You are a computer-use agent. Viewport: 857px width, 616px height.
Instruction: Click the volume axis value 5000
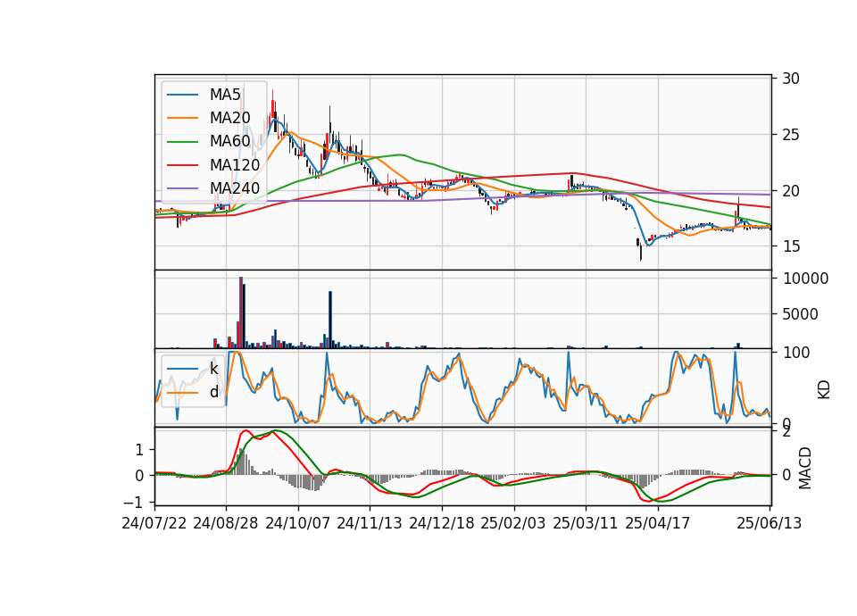click(x=800, y=314)
